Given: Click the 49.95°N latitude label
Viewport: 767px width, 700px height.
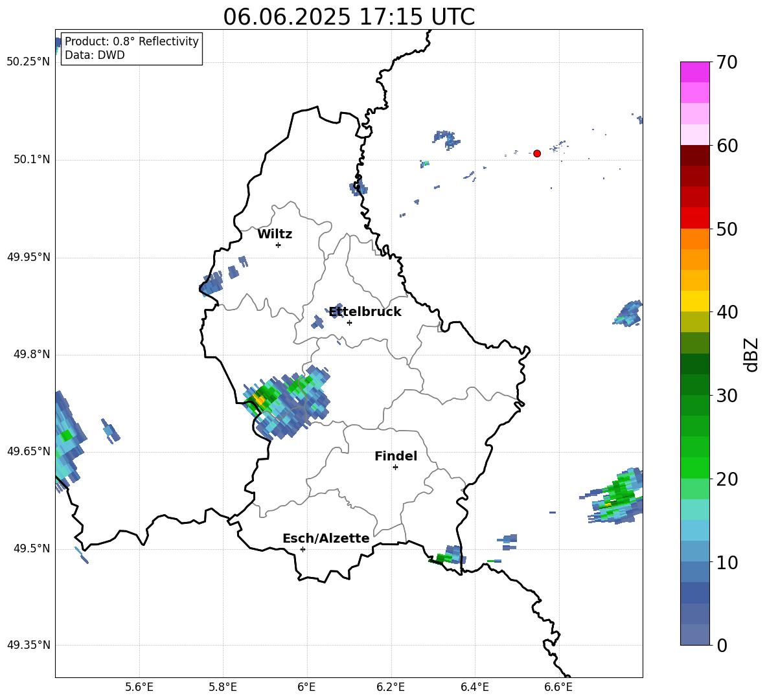Looking at the screenshot, I should [29, 256].
